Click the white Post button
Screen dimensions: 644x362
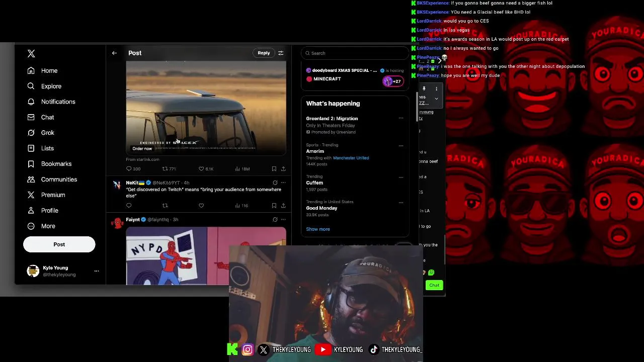pyautogui.click(x=59, y=244)
